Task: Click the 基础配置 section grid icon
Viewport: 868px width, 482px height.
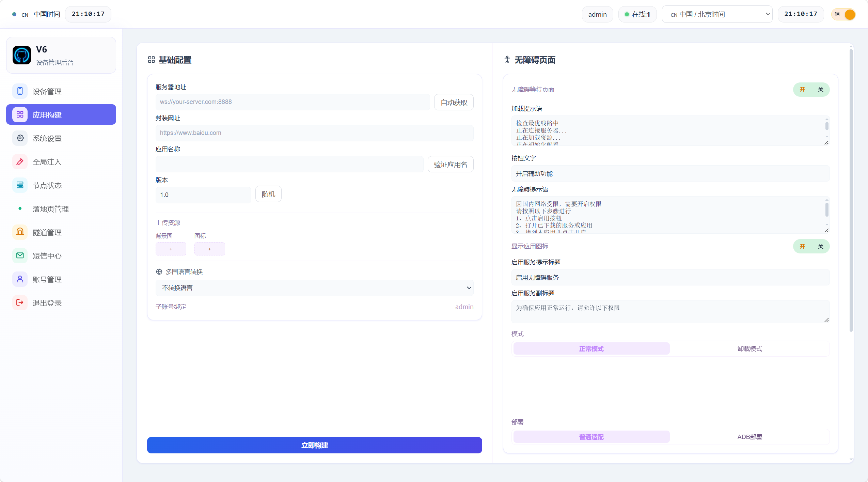Action: click(151, 60)
